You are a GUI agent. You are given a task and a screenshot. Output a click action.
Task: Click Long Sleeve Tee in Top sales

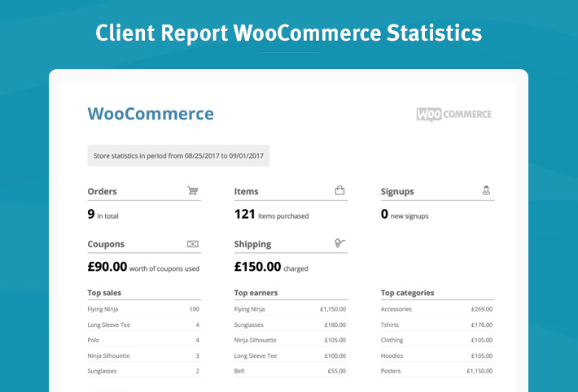click(109, 324)
